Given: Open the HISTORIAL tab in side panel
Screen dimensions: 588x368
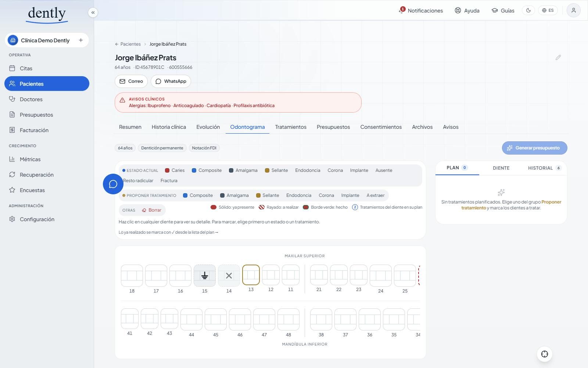Looking at the screenshot, I should 544,168.
